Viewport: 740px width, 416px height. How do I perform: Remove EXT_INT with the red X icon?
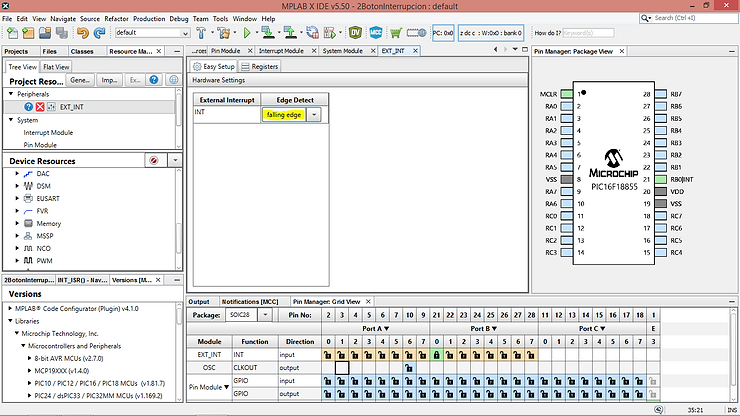[x=40, y=107]
